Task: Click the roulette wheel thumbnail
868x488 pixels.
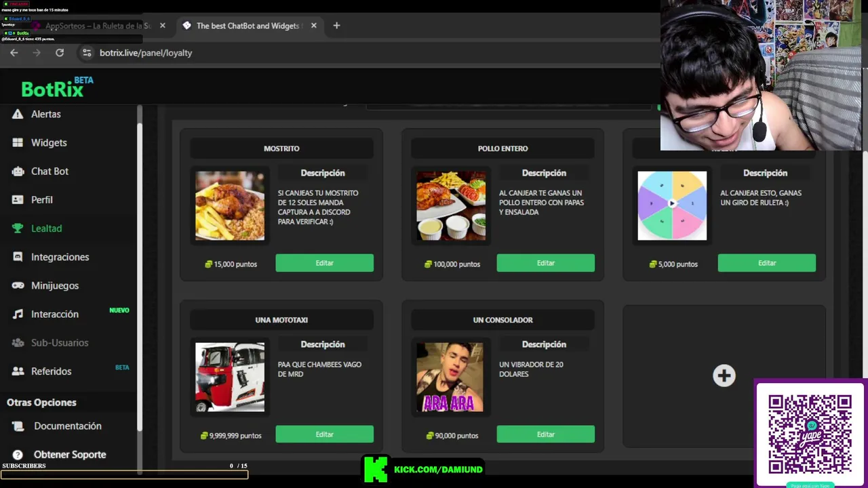Action: [x=672, y=205]
